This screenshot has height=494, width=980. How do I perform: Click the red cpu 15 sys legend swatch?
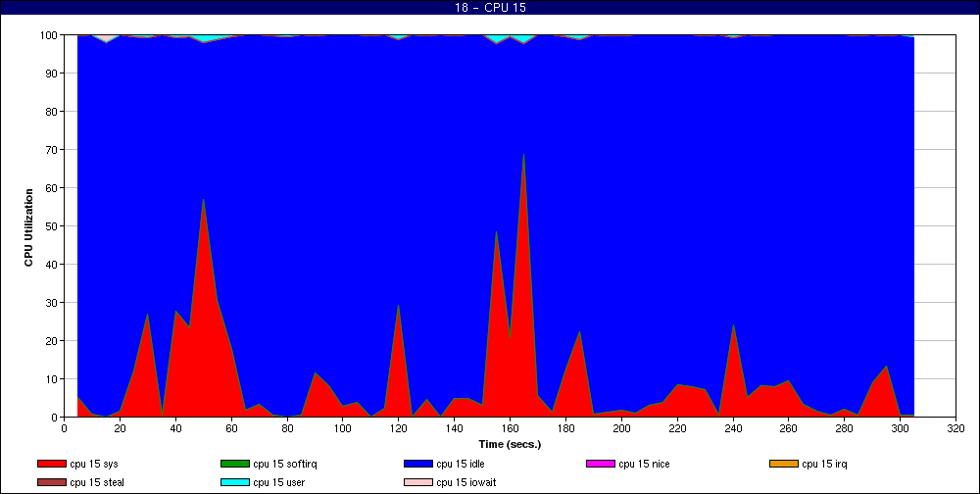tap(51, 464)
